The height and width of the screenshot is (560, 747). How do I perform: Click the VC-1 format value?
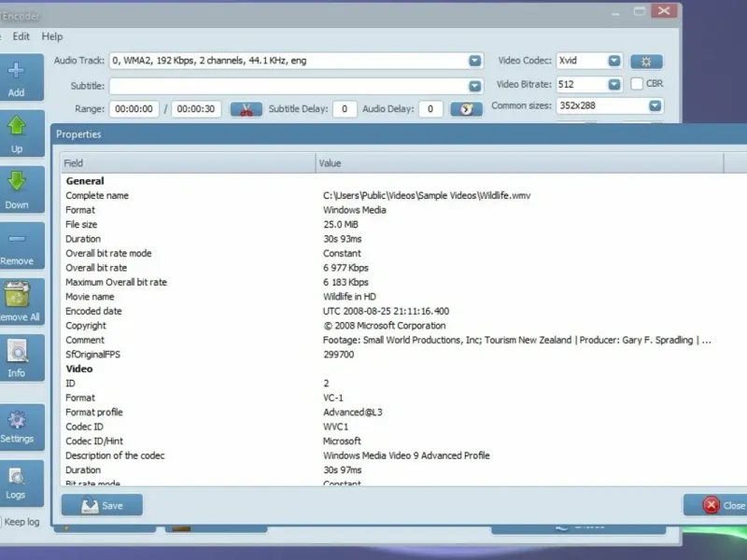333,399
